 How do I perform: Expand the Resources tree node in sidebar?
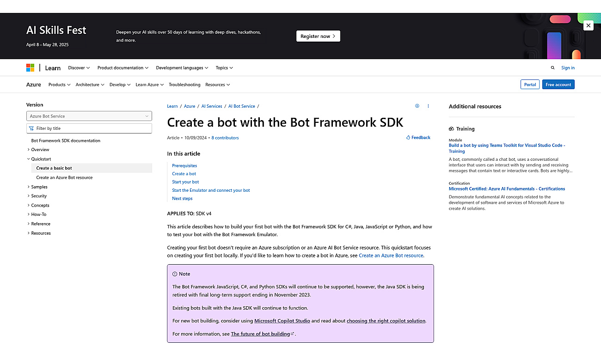[x=29, y=233]
